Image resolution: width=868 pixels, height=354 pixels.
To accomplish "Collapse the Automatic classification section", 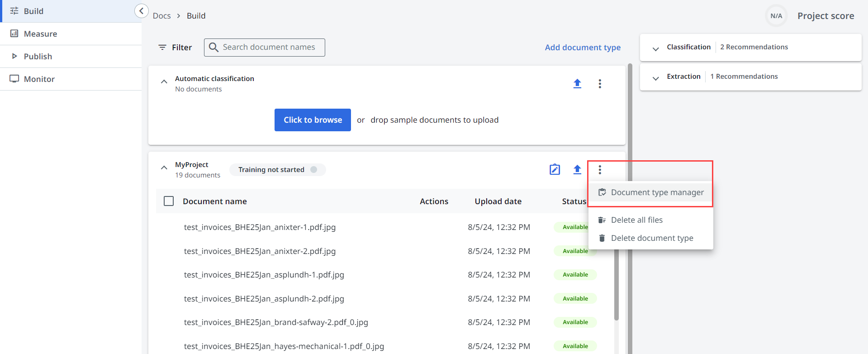I will (164, 82).
